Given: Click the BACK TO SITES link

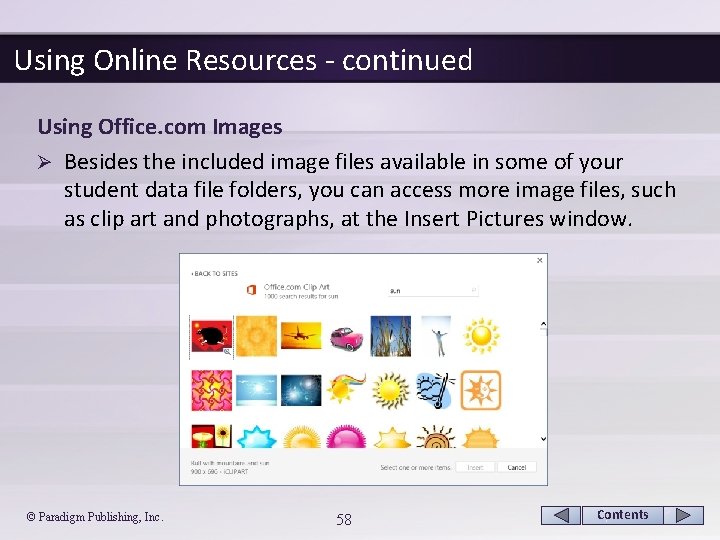Looking at the screenshot, I should (x=214, y=274).
